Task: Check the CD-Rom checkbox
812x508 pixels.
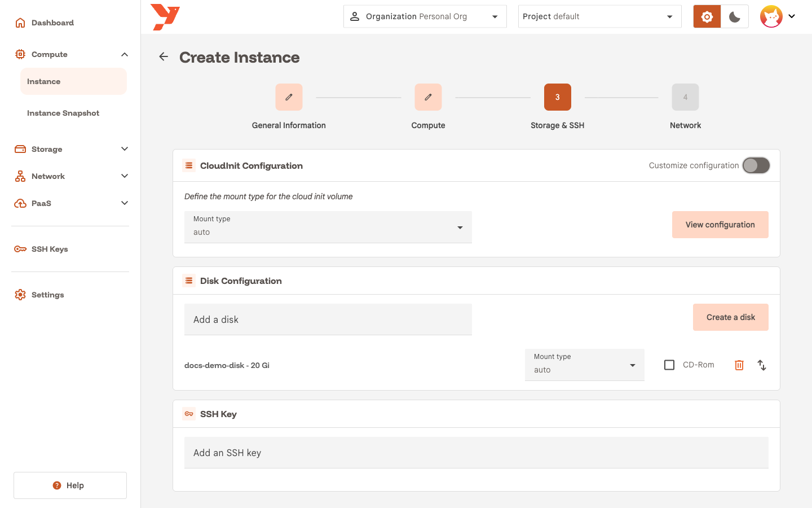Action: pos(669,365)
